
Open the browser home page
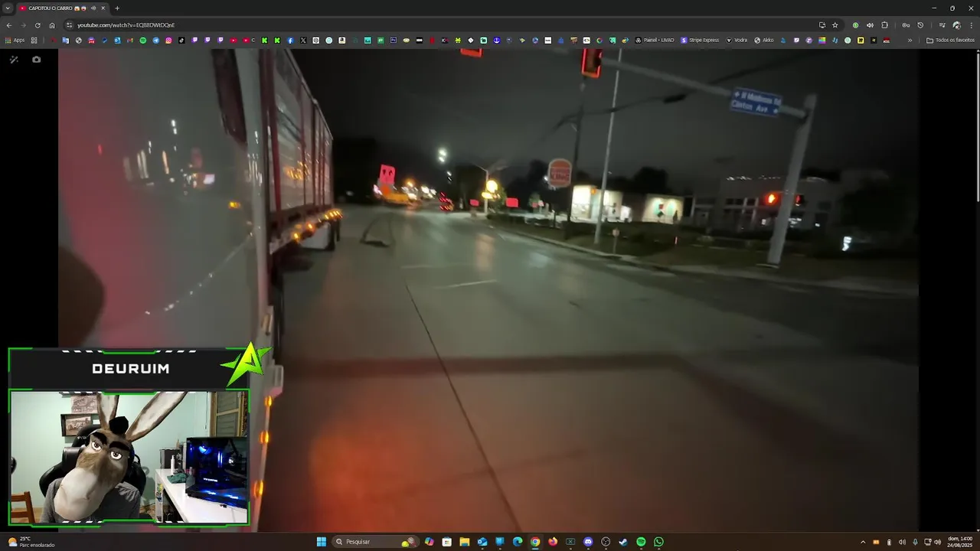coord(52,25)
